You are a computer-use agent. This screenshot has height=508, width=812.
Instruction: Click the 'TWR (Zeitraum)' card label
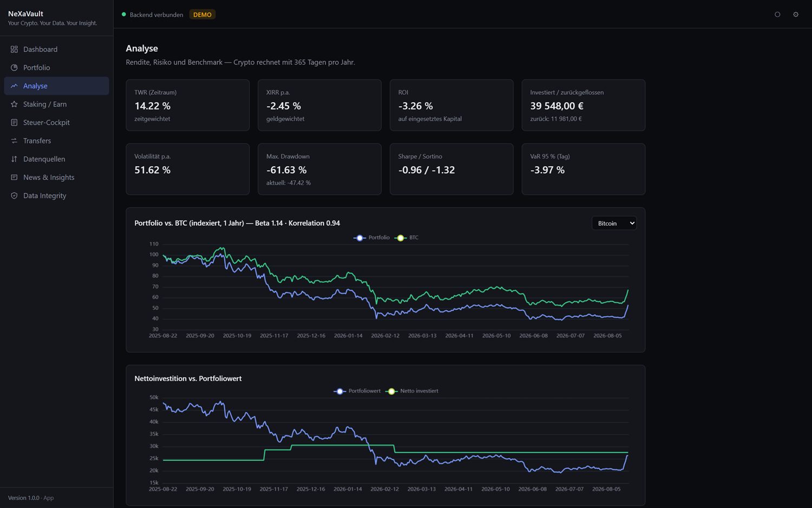click(155, 93)
